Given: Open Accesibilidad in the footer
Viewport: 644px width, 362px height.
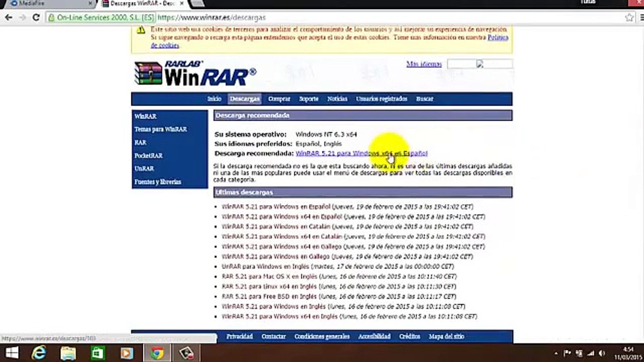Looking at the screenshot, I should 374,337.
